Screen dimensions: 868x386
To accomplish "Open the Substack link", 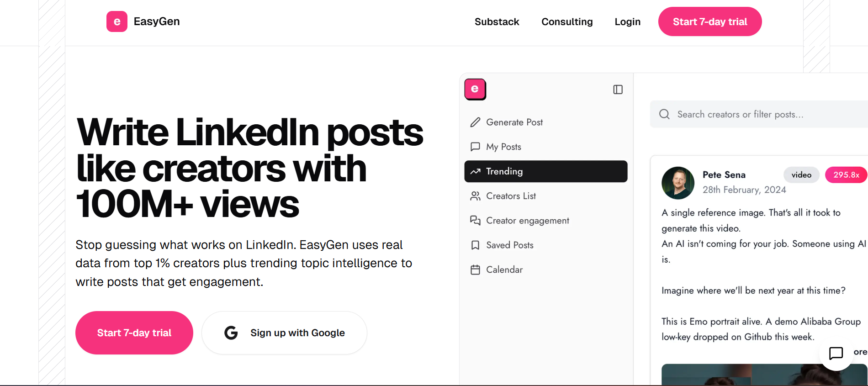I will click(x=497, y=22).
